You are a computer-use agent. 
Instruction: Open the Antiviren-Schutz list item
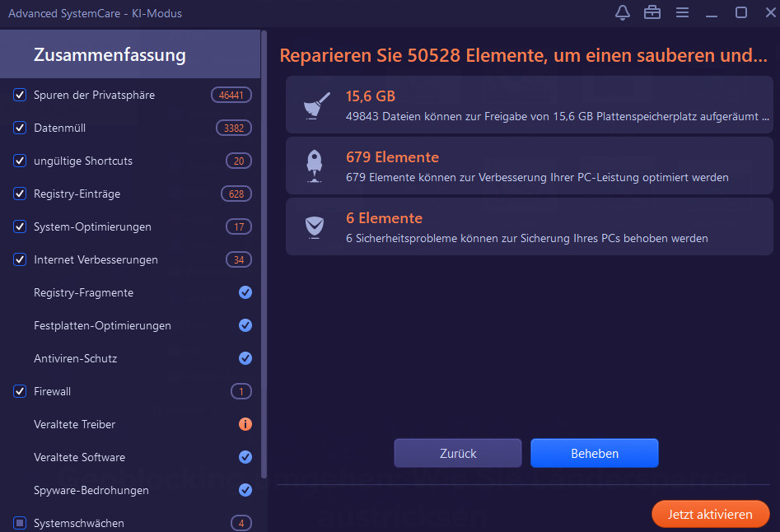point(130,358)
